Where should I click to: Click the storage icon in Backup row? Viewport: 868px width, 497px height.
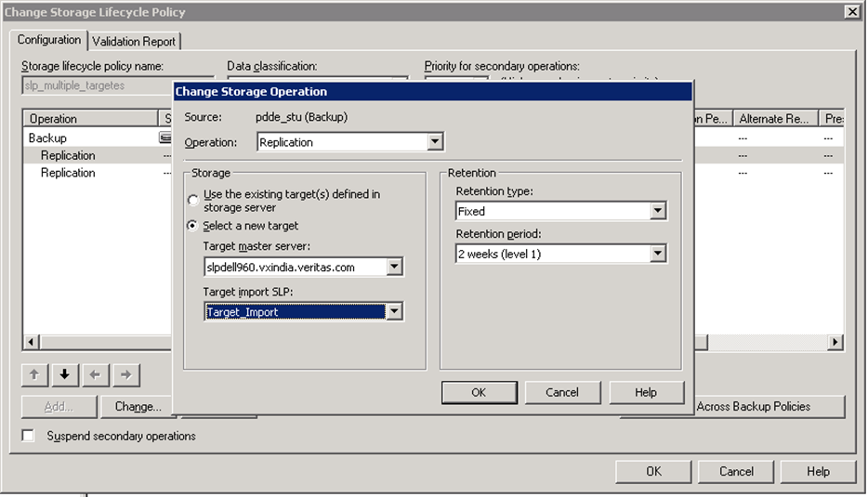pos(165,138)
